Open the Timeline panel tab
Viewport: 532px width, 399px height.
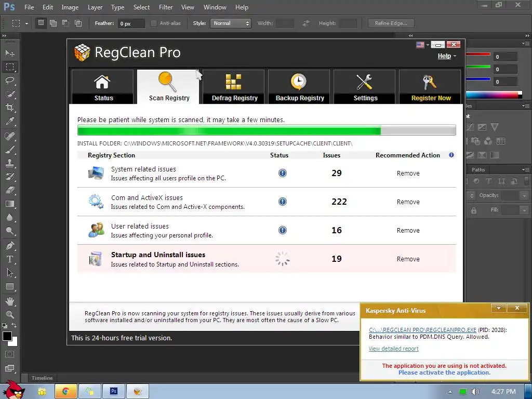click(42, 378)
